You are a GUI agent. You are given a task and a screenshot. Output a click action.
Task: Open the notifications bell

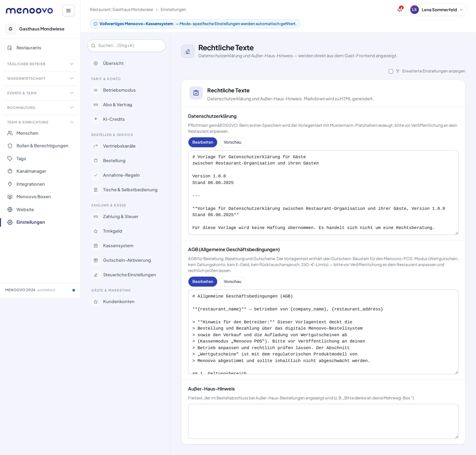[x=399, y=10]
